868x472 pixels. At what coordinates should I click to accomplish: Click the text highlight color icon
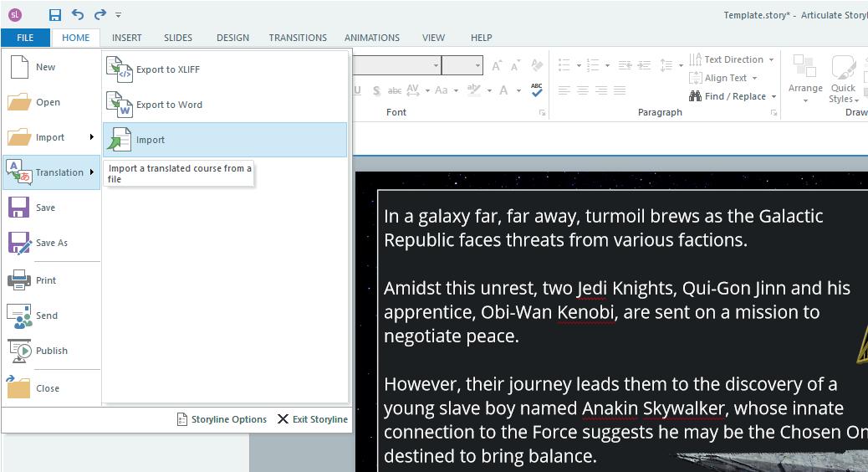(473, 90)
